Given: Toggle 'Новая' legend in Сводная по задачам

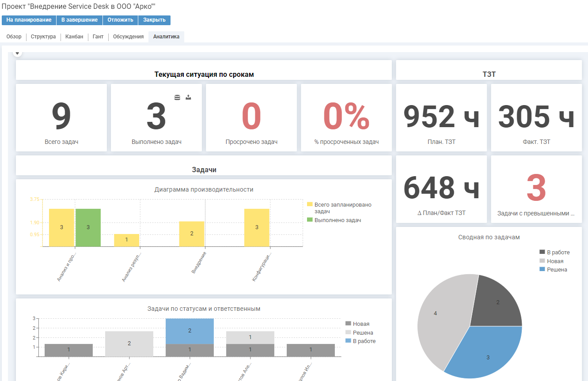Looking at the screenshot, I should (x=555, y=261).
